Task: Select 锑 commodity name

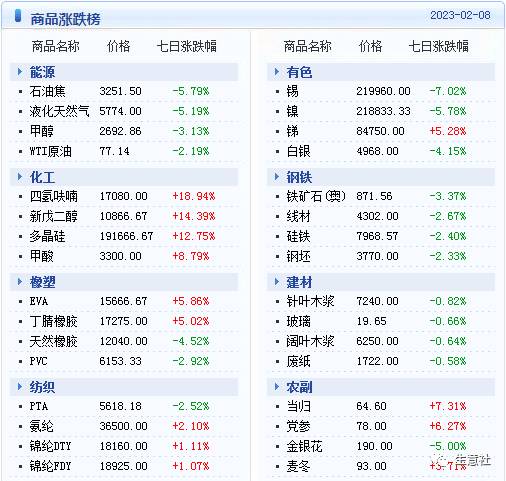Action: point(292,131)
